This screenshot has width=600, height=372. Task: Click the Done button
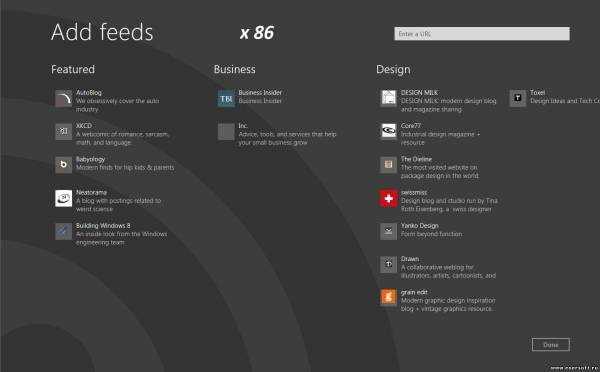pos(551,345)
